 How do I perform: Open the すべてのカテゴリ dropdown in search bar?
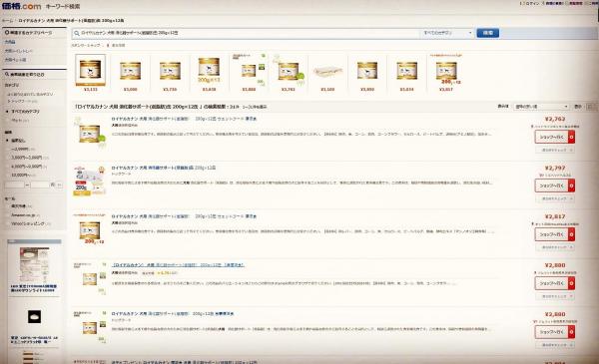(447, 33)
